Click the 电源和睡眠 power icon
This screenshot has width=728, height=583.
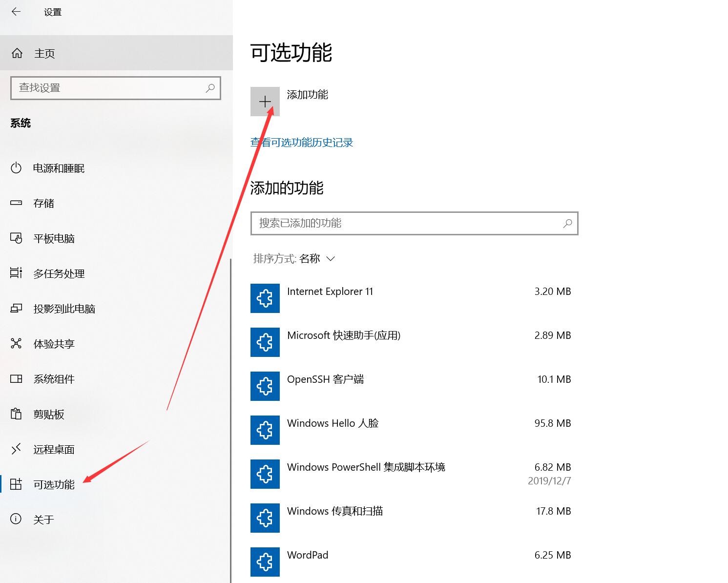pos(16,168)
